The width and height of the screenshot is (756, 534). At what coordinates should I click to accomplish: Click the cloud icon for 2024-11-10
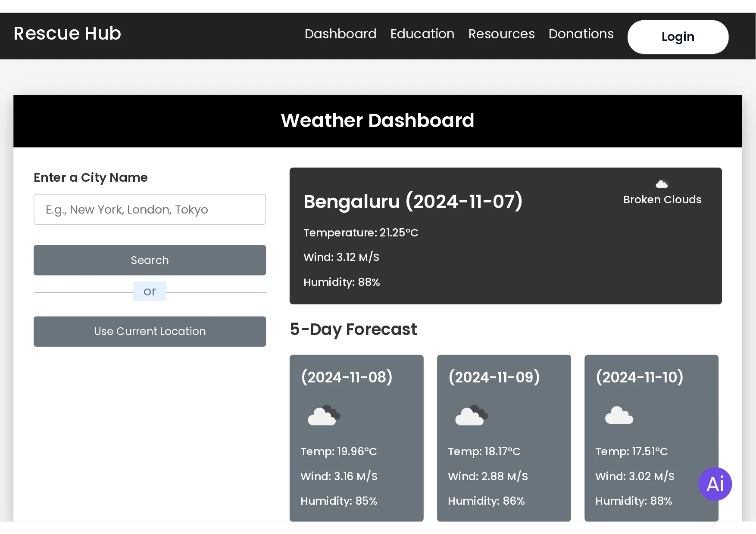[619, 416]
